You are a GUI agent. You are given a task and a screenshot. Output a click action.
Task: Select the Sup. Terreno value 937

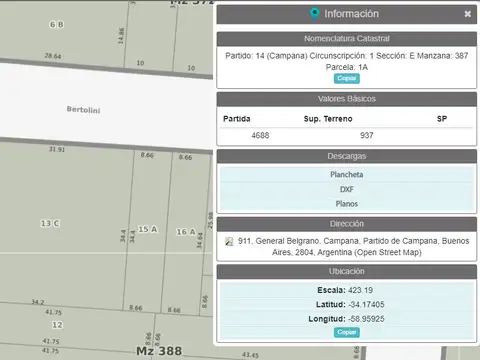coord(366,135)
